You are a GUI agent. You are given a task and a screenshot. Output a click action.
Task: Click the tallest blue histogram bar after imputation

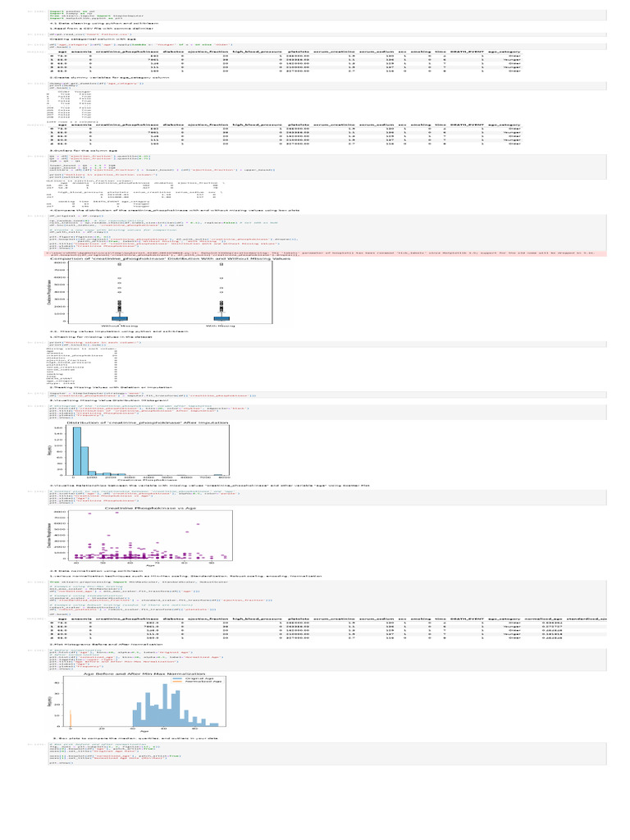point(76,451)
